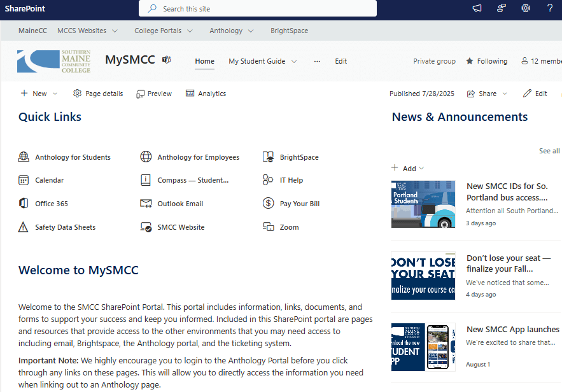Open the Outlook Email link text
Screen dimensions: 562x392
[x=180, y=204]
